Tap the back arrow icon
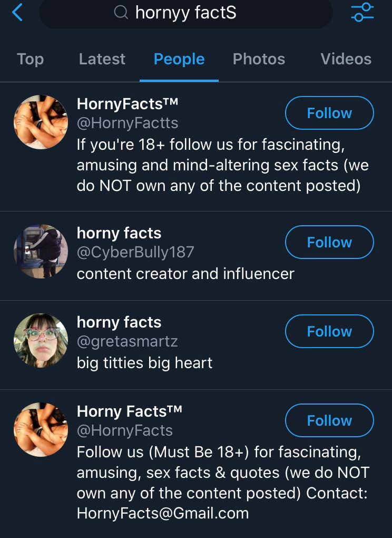The image size is (392, 538). point(17,12)
